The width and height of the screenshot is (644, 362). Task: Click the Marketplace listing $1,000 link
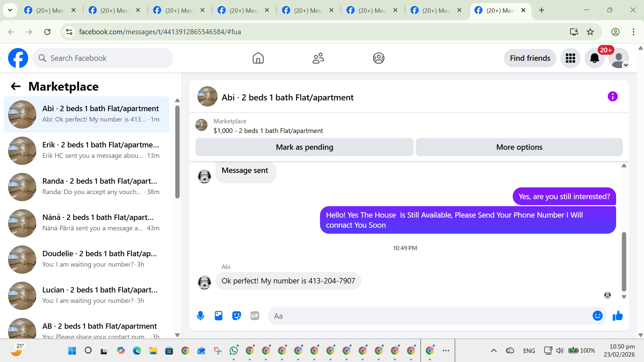tap(268, 131)
